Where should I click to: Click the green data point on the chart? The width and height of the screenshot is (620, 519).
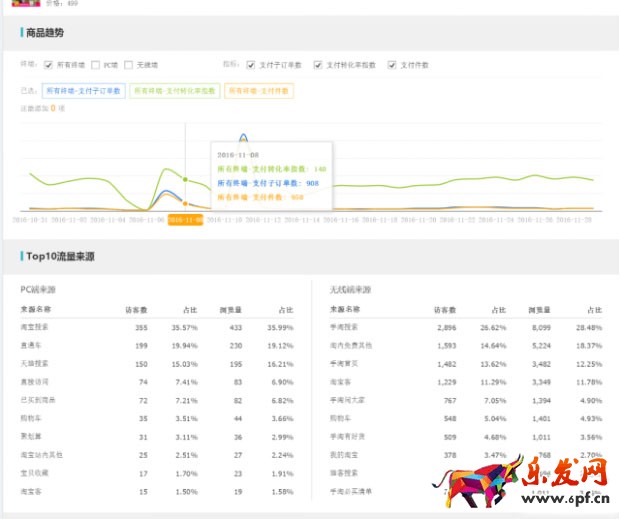pyautogui.click(x=185, y=179)
